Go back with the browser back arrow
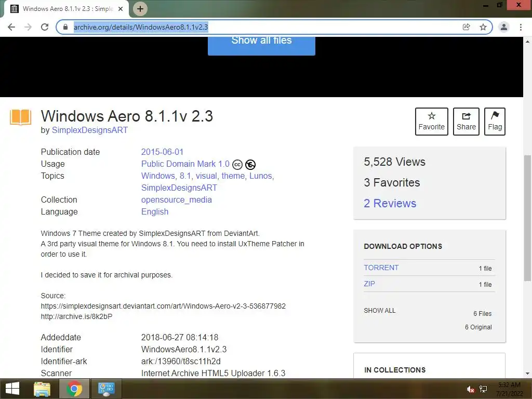 (x=11, y=27)
